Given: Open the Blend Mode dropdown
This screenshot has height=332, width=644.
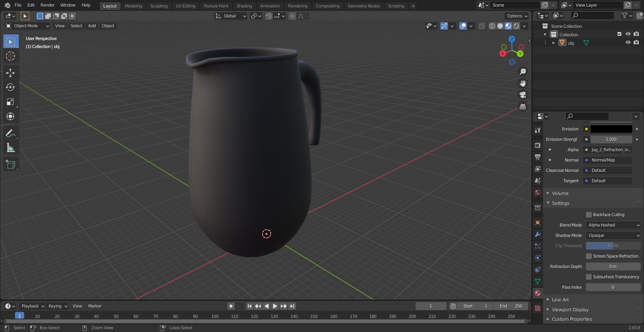Looking at the screenshot, I should coord(613,225).
